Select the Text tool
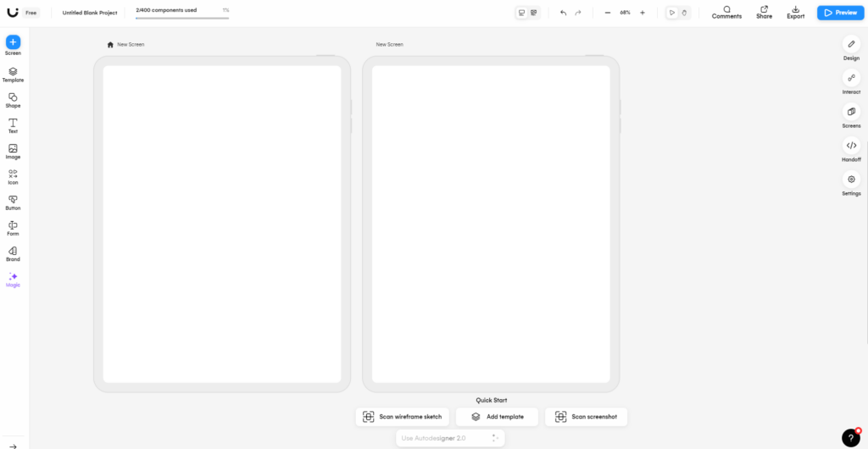 [x=13, y=125]
